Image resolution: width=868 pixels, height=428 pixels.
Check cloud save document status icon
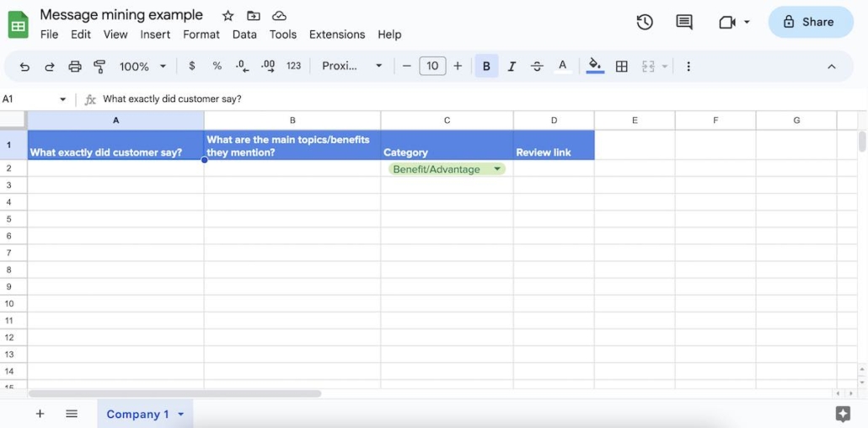tap(280, 15)
